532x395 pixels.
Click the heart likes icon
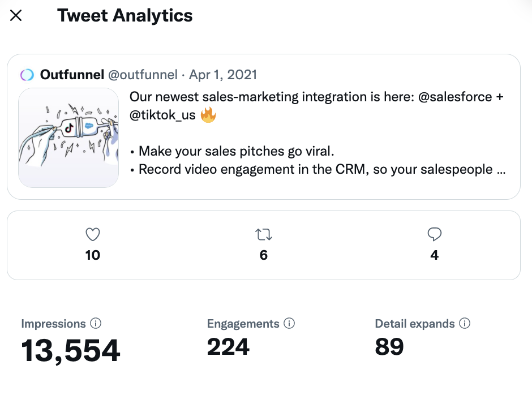[92, 234]
